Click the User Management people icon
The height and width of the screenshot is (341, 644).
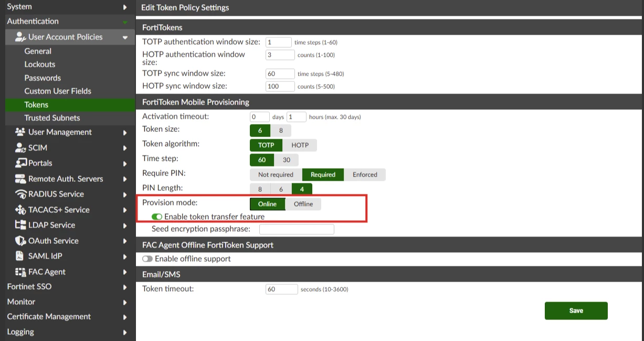pos(20,132)
